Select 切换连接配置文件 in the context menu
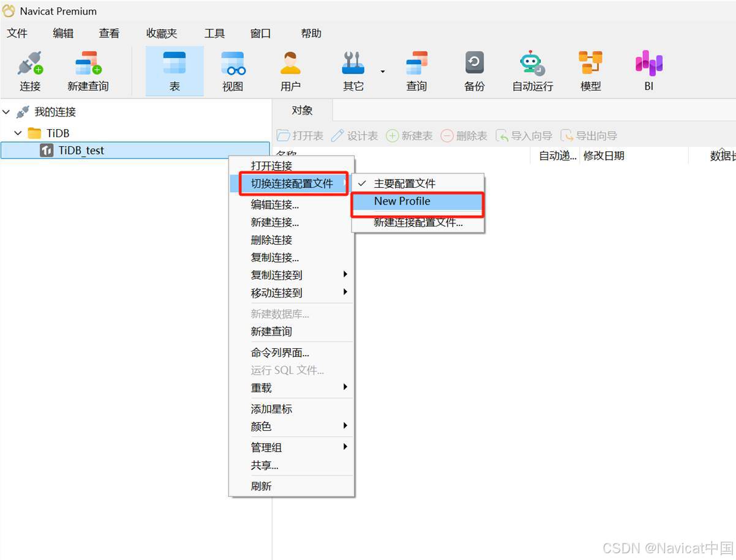736x560 pixels. click(x=291, y=183)
